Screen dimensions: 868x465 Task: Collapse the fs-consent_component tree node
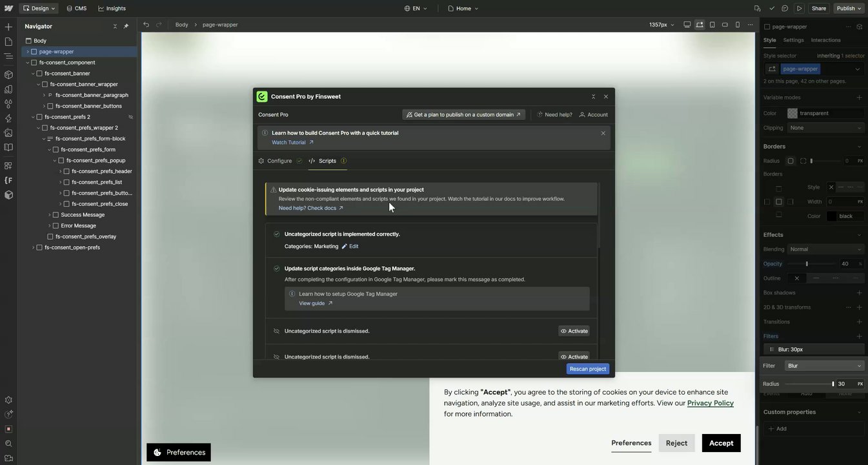(x=28, y=63)
